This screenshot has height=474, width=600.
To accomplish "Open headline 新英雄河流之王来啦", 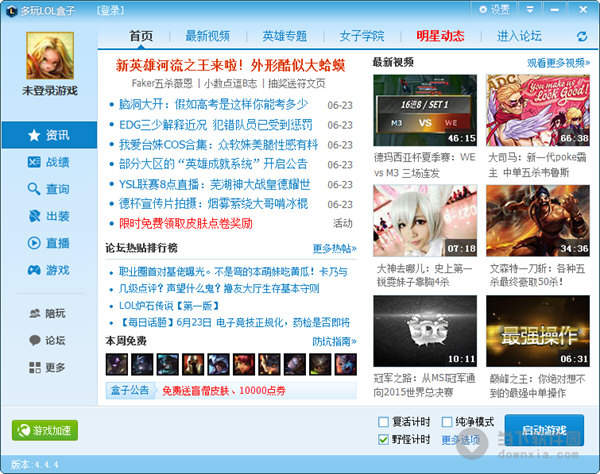I will click(230, 65).
